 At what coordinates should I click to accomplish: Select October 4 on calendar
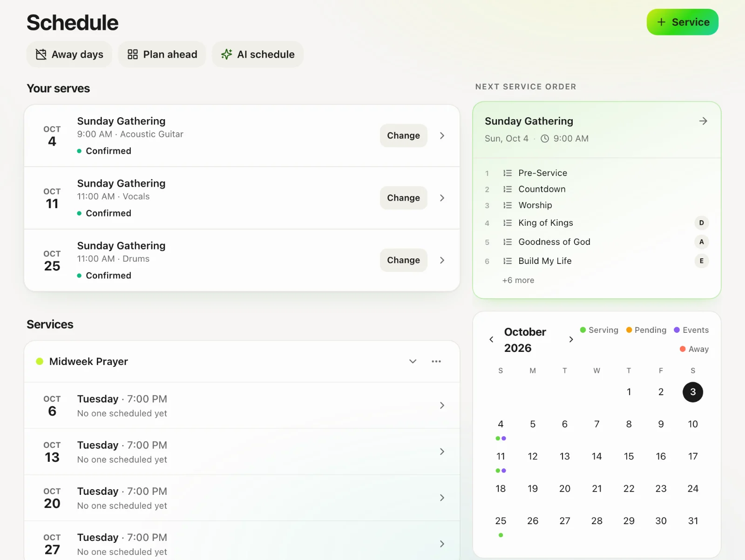[501, 424]
